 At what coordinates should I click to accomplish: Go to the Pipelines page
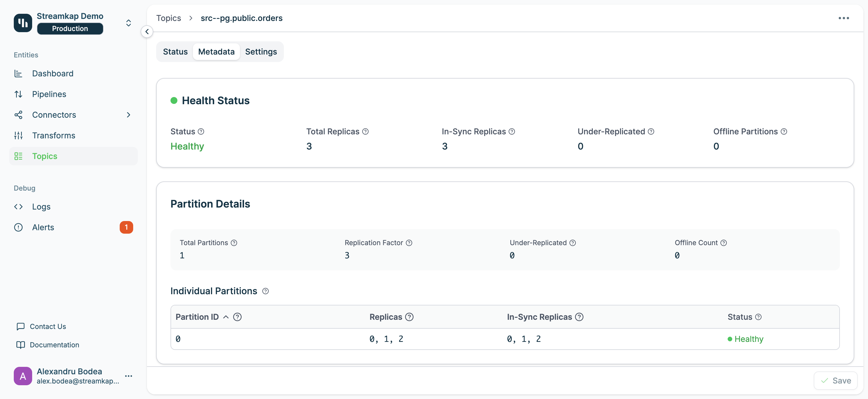click(49, 94)
